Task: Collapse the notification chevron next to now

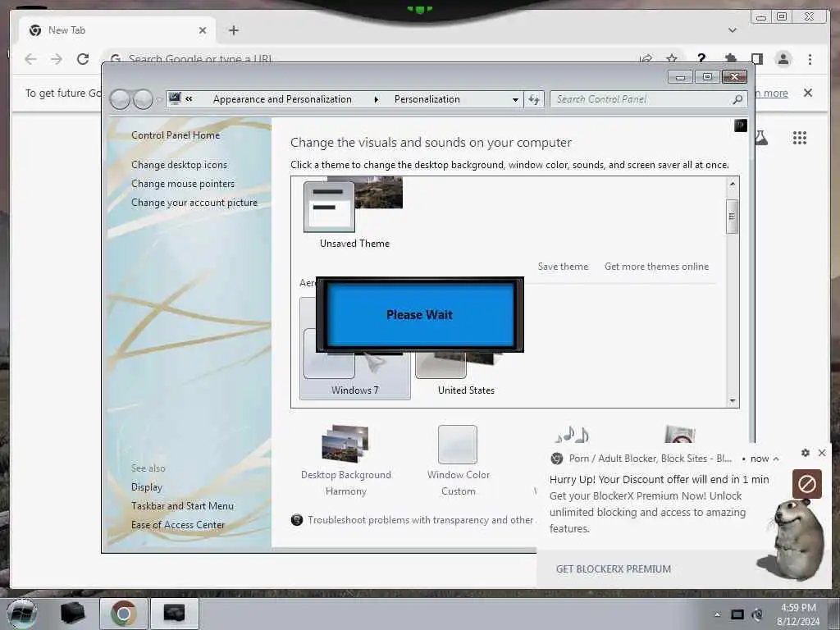Action: click(x=776, y=459)
